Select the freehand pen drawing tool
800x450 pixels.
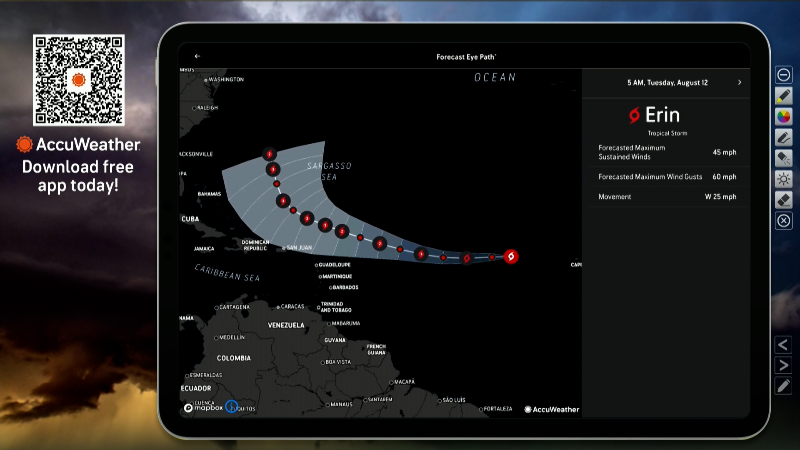tap(784, 137)
